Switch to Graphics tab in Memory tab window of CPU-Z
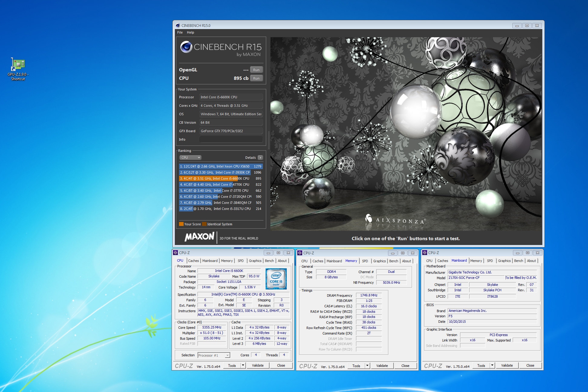The image size is (588, 392). 379,261
